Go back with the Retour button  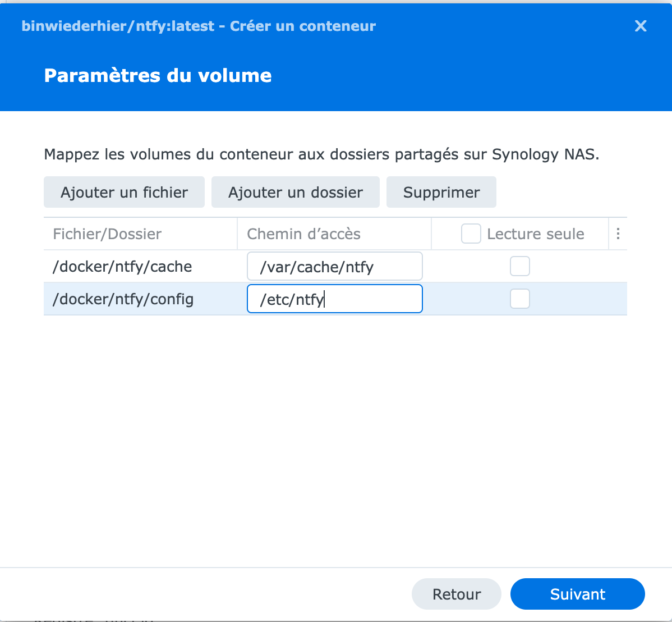pyautogui.click(x=457, y=594)
